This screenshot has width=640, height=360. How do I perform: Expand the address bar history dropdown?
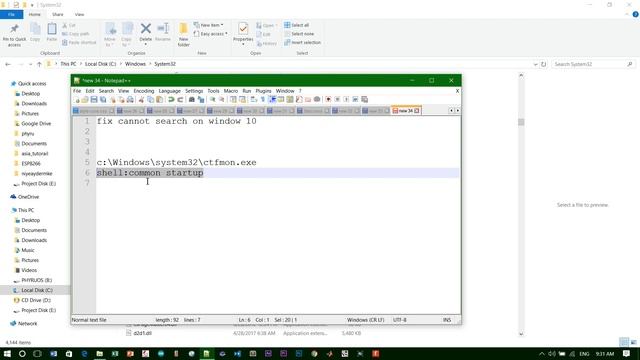[x=535, y=64]
